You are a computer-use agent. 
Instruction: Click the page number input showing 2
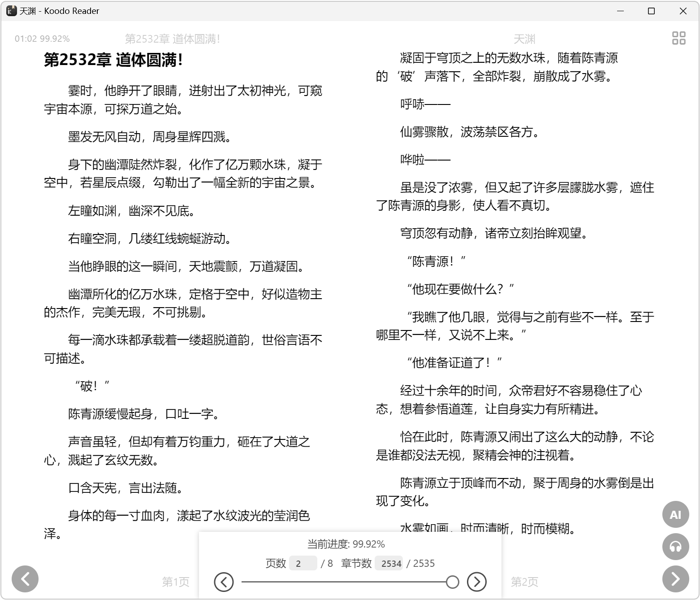pyautogui.click(x=303, y=563)
